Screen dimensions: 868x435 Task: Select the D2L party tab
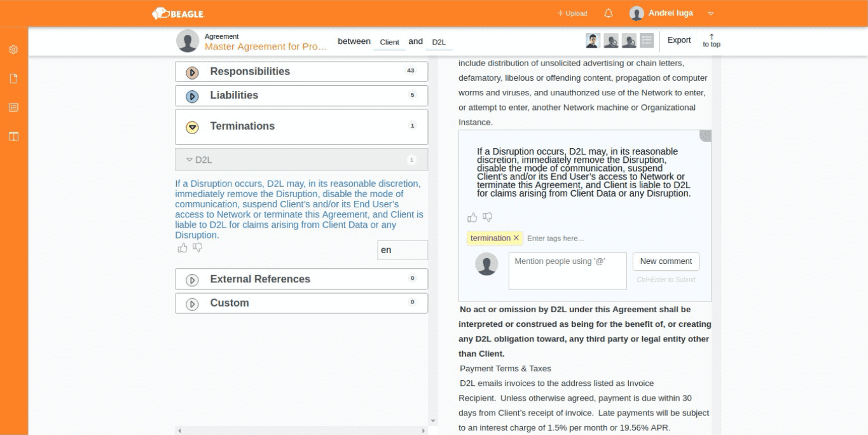(x=439, y=42)
